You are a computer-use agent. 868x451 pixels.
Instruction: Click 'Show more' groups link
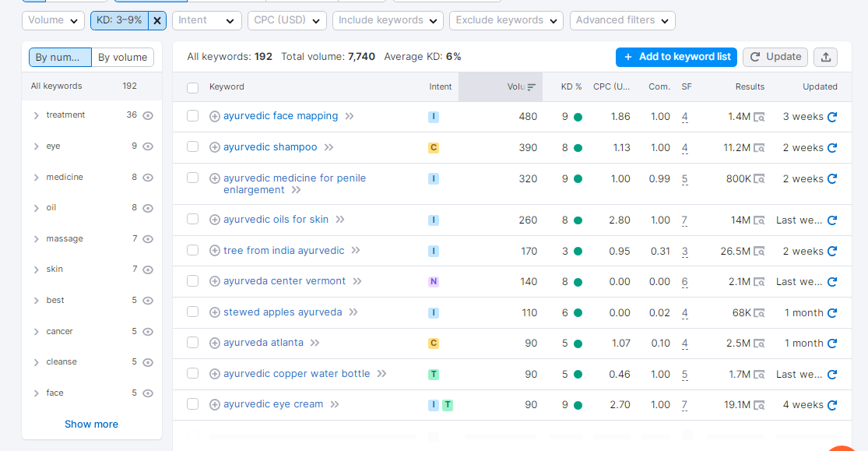click(91, 425)
